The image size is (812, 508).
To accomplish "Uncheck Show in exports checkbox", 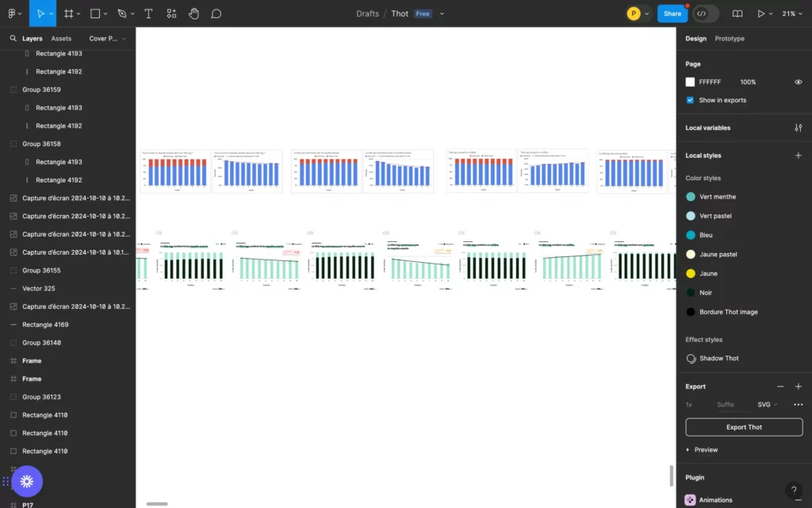I will pyautogui.click(x=690, y=100).
